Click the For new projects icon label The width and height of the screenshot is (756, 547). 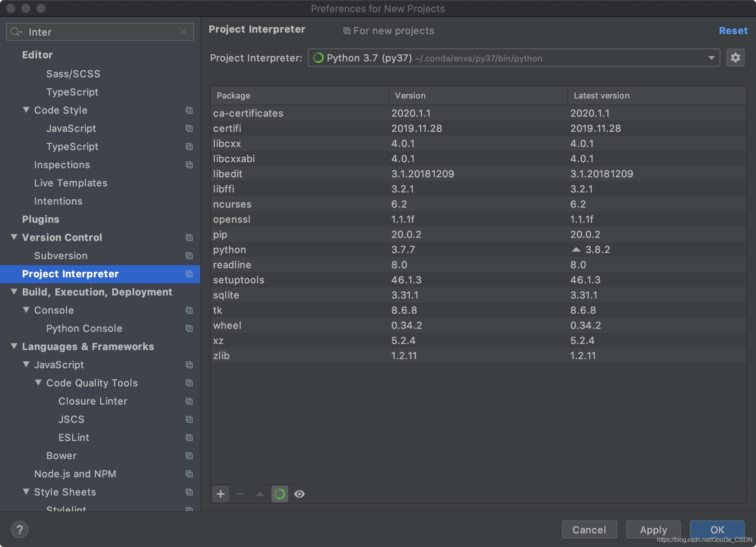[x=389, y=31]
